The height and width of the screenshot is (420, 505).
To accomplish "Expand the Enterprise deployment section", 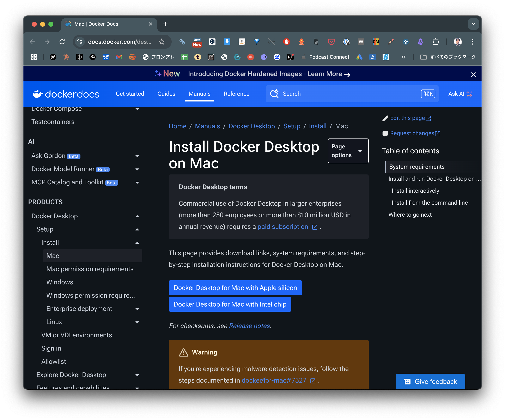I will tap(137, 309).
